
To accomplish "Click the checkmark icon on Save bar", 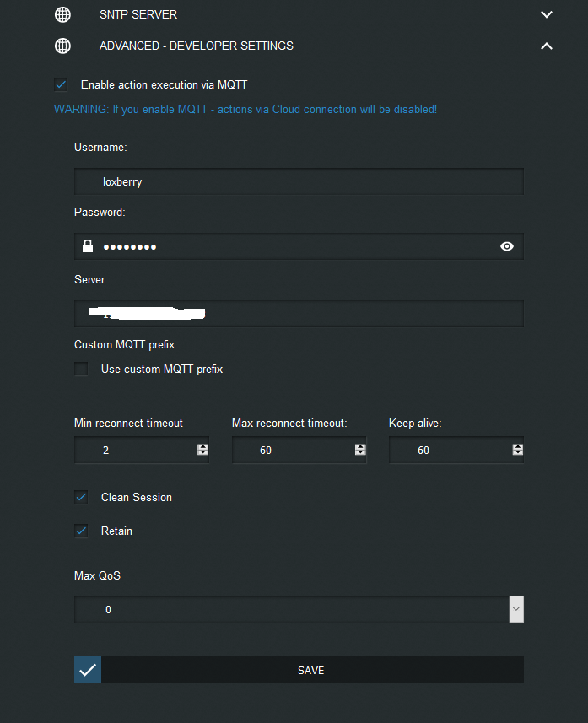I will click(88, 670).
